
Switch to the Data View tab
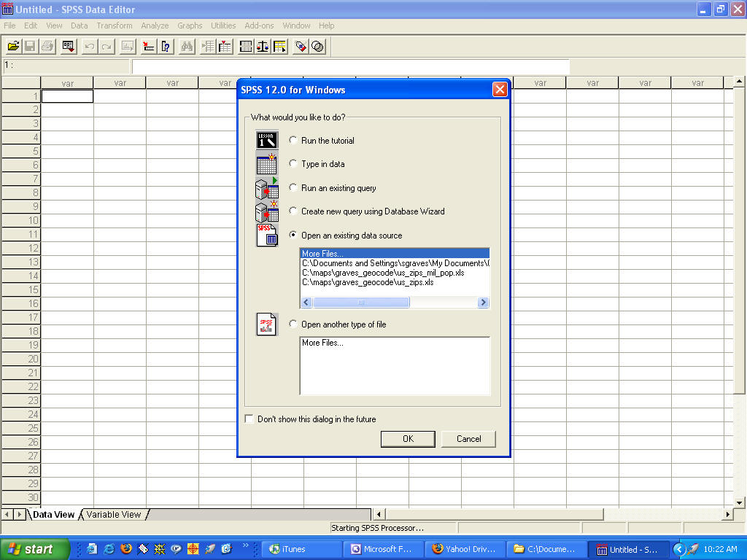[53, 514]
